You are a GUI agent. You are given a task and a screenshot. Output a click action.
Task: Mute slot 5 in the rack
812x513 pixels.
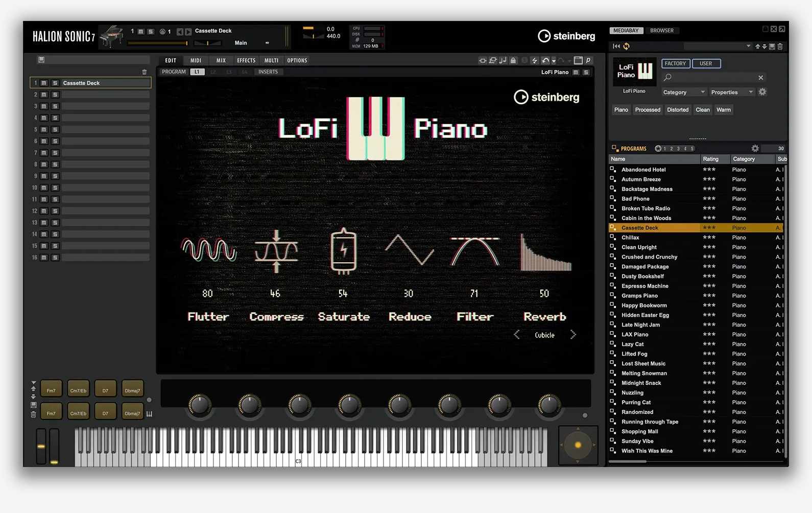tap(44, 130)
